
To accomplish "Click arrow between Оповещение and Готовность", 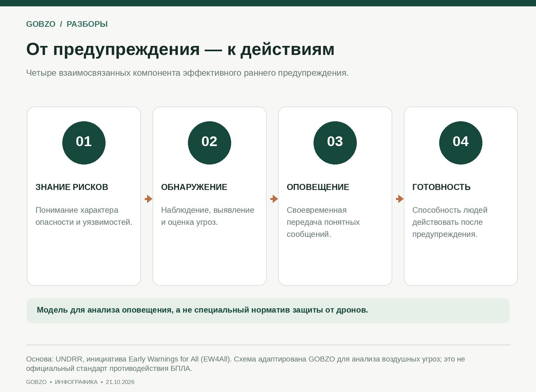I will (x=400, y=199).
